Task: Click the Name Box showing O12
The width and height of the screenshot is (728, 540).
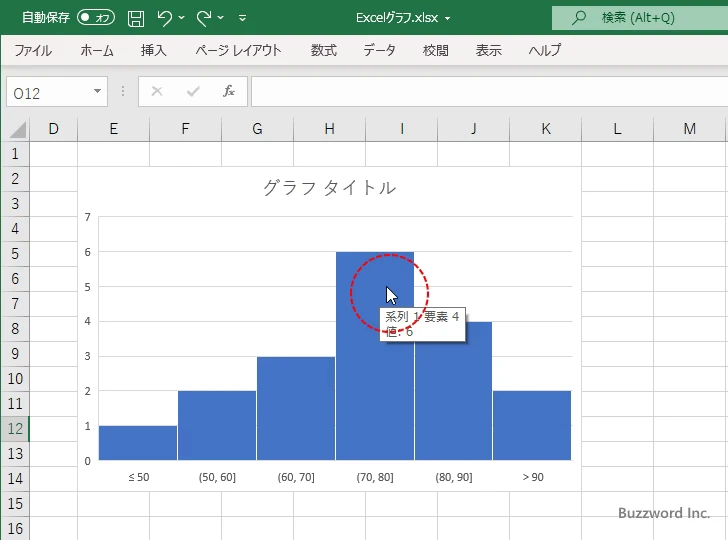Action: (x=49, y=92)
